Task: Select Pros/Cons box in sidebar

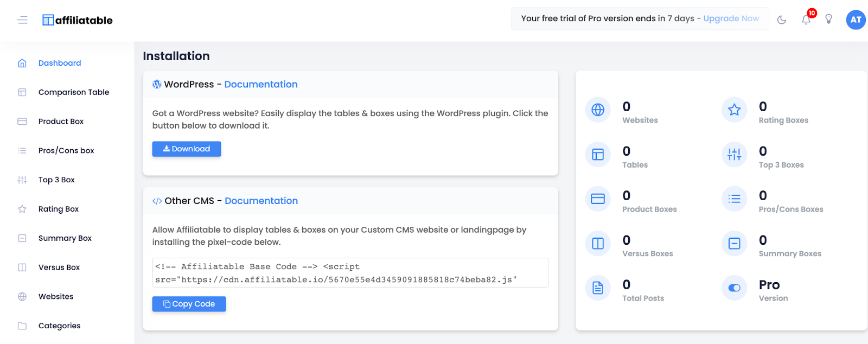Action: click(66, 151)
